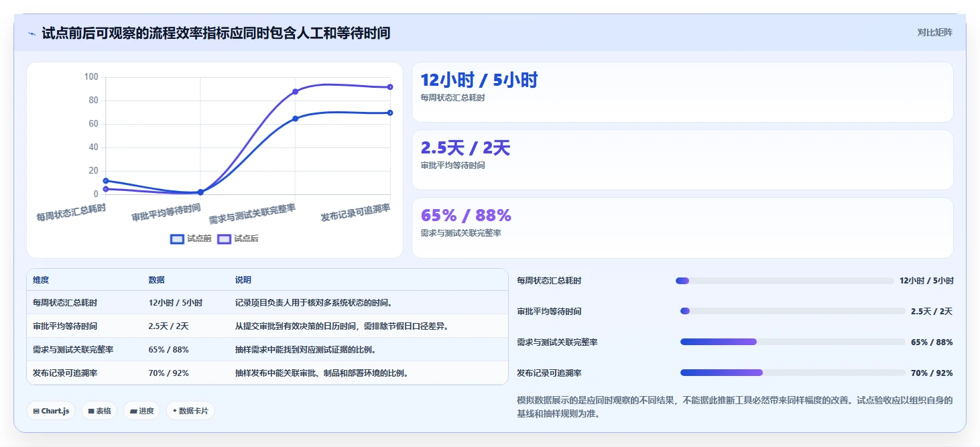Click description 记录项目负责人用于核对多系统状态的时间
980x447 pixels.
(313, 303)
